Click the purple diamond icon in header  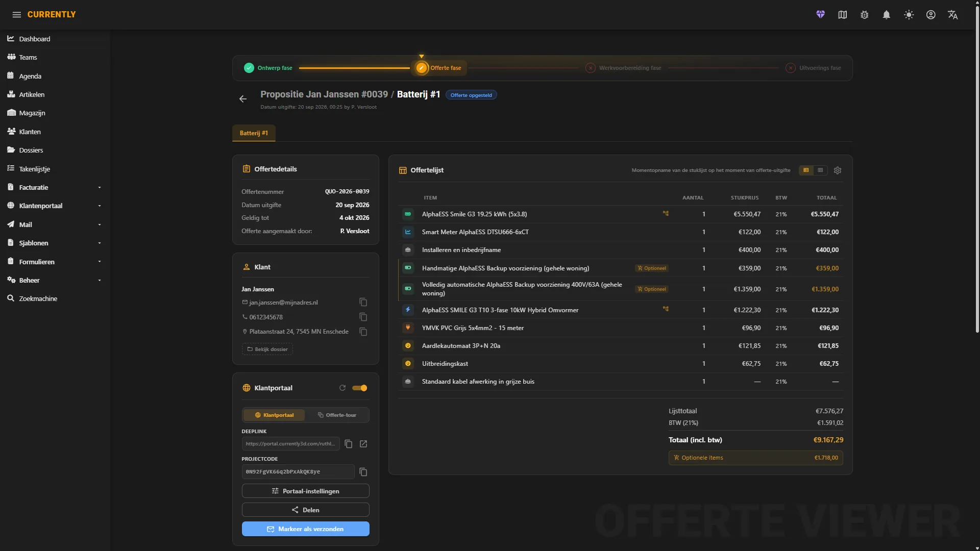[x=820, y=15]
